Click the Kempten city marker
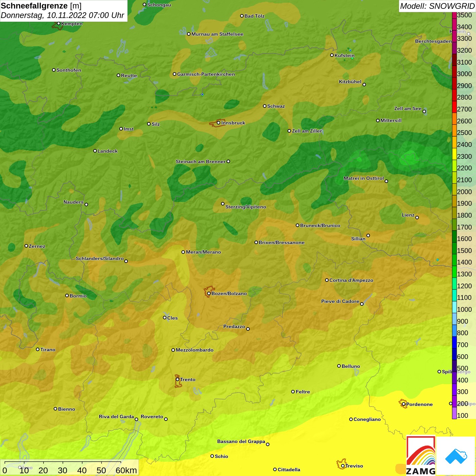The width and height of the screenshot is (476, 476). click(x=58, y=23)
